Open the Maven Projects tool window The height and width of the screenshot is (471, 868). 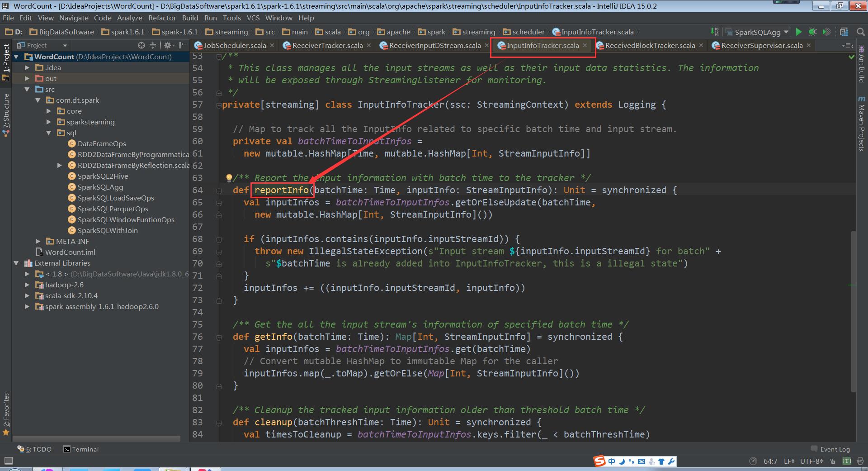(861, 124)
